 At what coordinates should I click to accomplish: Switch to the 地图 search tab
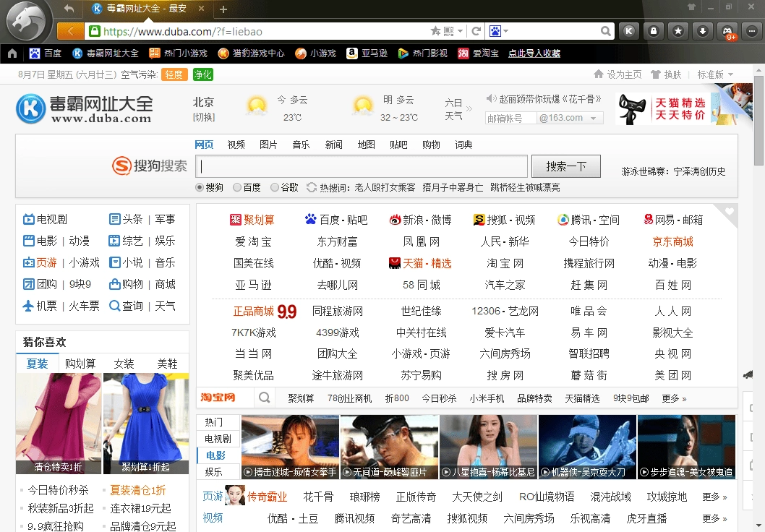coord(367,145)
